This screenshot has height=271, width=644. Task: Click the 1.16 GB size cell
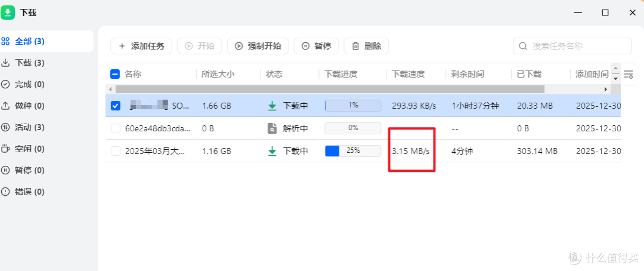(x=217, y=152)
